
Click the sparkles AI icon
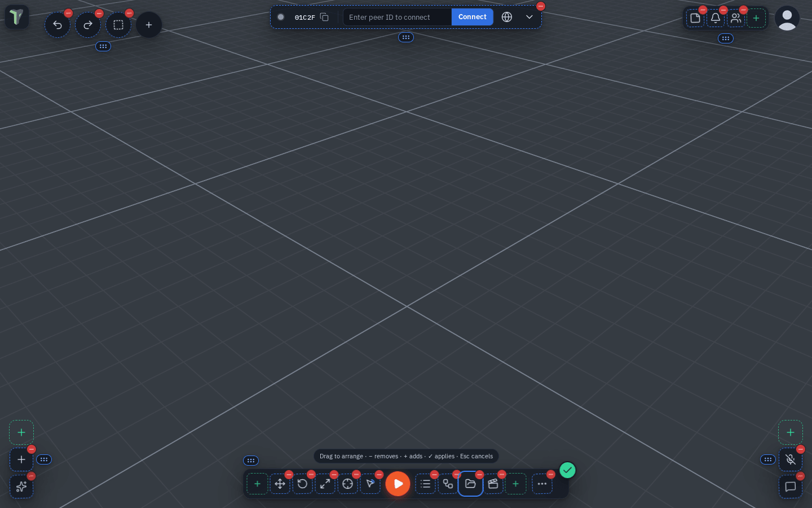click(21, 487)
